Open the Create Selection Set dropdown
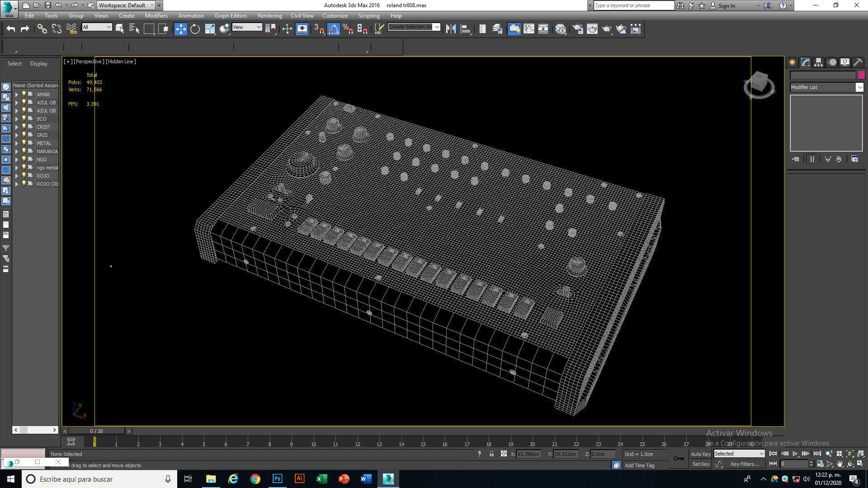The image size is (868, 488). [414, 27]
